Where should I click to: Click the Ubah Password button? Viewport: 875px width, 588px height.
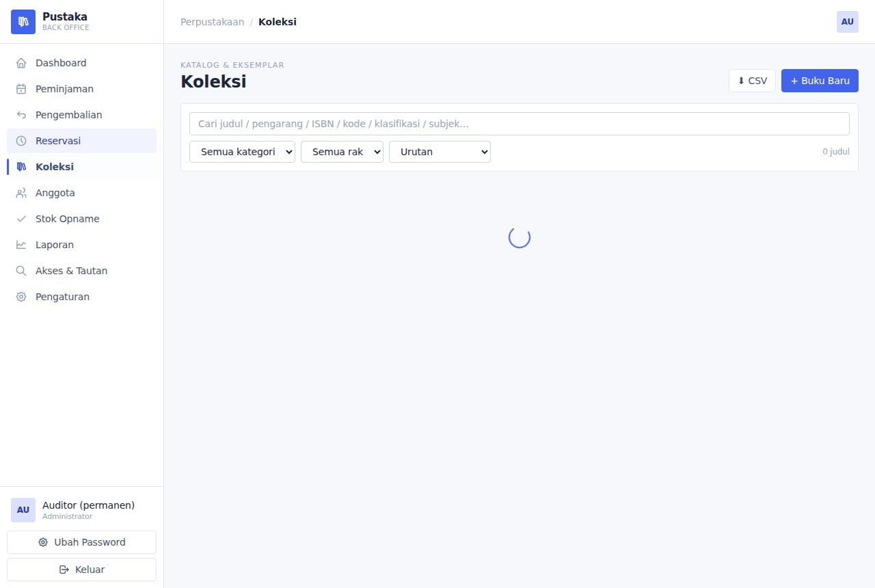coord(81,542)
